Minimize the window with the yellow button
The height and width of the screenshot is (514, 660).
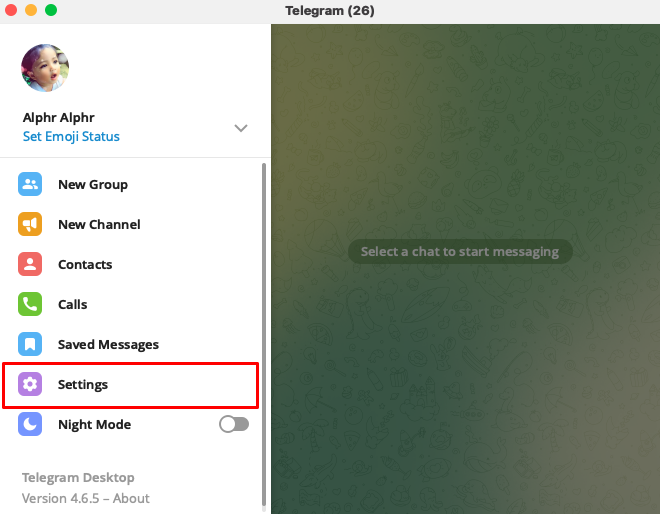(x=31, y=10)
